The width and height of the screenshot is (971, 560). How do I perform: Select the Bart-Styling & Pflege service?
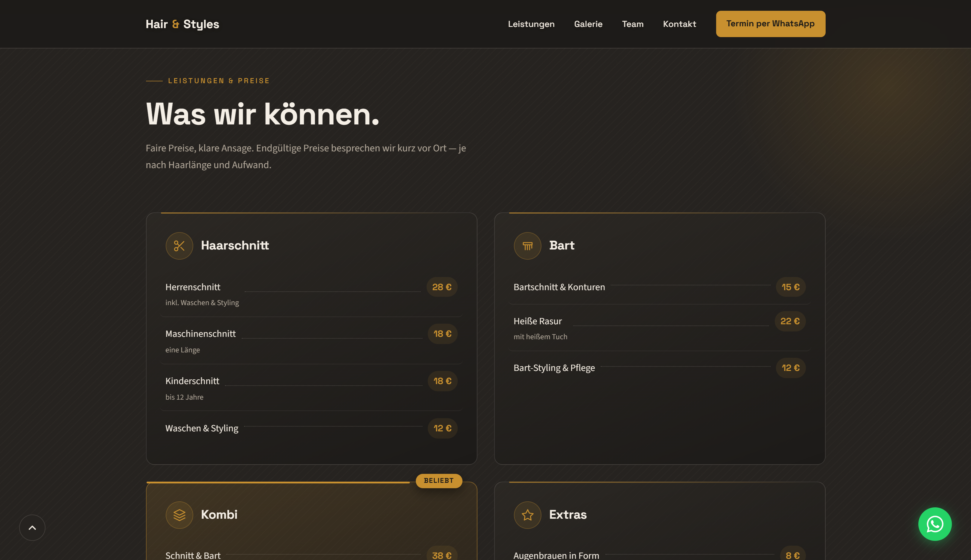pos(554,368)
